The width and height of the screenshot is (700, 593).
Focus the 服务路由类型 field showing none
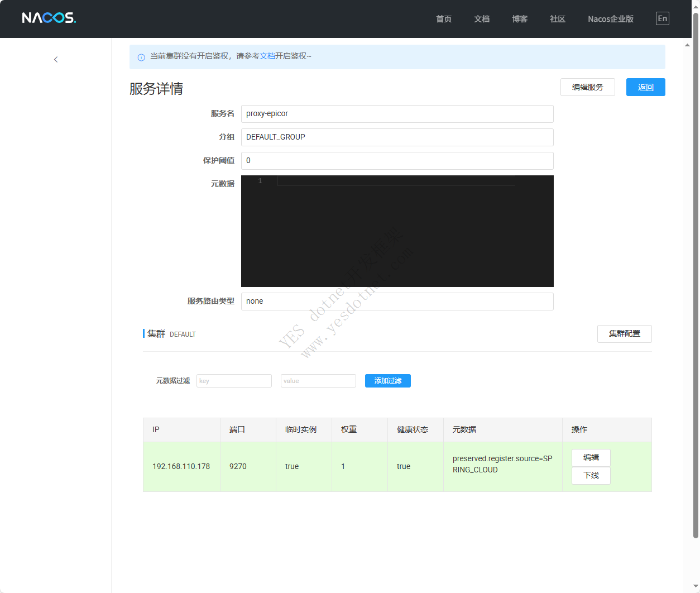click(x=397, y=302)
